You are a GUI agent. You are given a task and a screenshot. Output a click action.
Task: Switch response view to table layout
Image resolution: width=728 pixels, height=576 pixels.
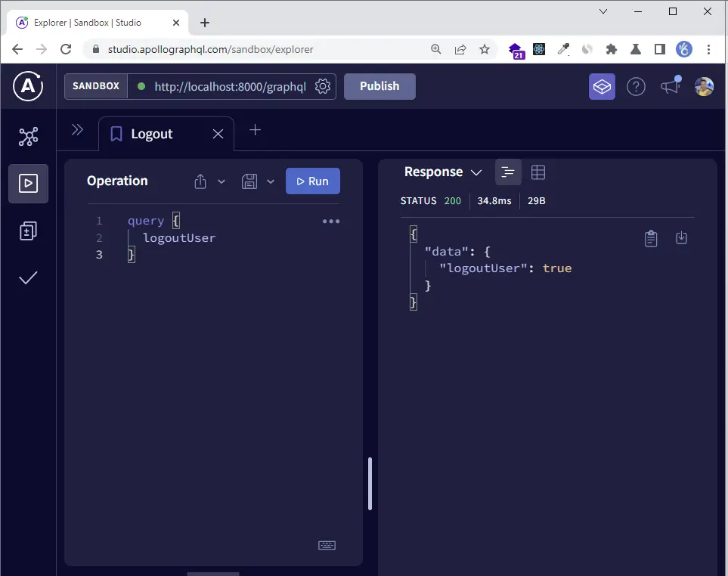[x=538, y=172]
